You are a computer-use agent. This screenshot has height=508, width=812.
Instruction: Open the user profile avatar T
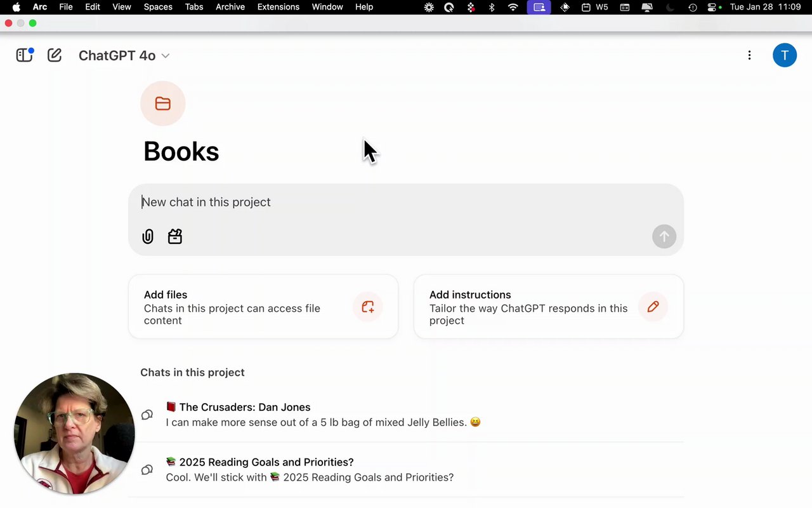(785, 55)
